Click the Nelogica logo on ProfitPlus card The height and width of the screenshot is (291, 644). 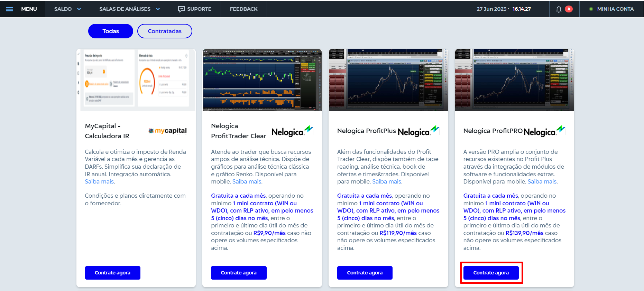pos(418,131)
